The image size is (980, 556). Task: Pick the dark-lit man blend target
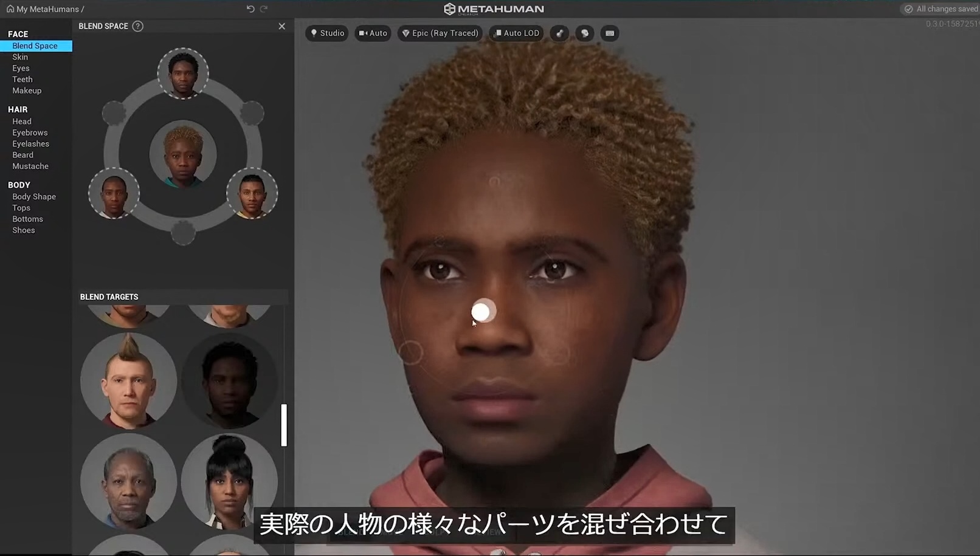(x=229, y=380)
